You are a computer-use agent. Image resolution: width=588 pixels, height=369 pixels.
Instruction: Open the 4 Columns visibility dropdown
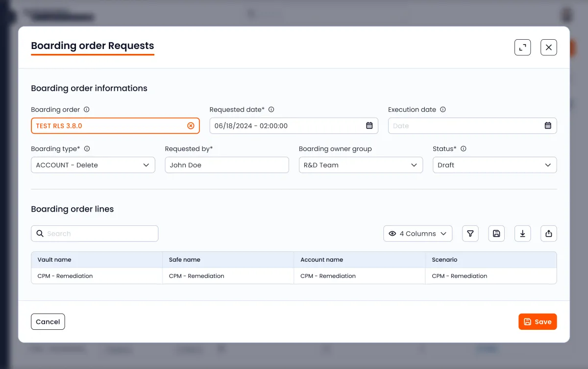417,234
